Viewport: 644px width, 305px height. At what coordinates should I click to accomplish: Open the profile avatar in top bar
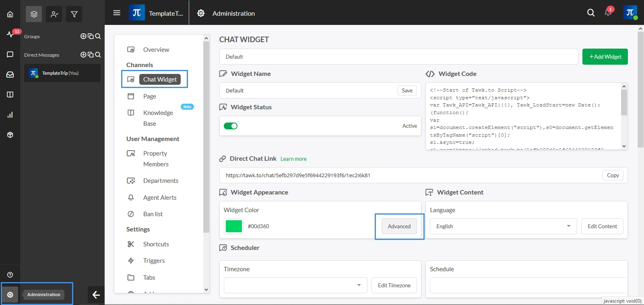(630, 12)
